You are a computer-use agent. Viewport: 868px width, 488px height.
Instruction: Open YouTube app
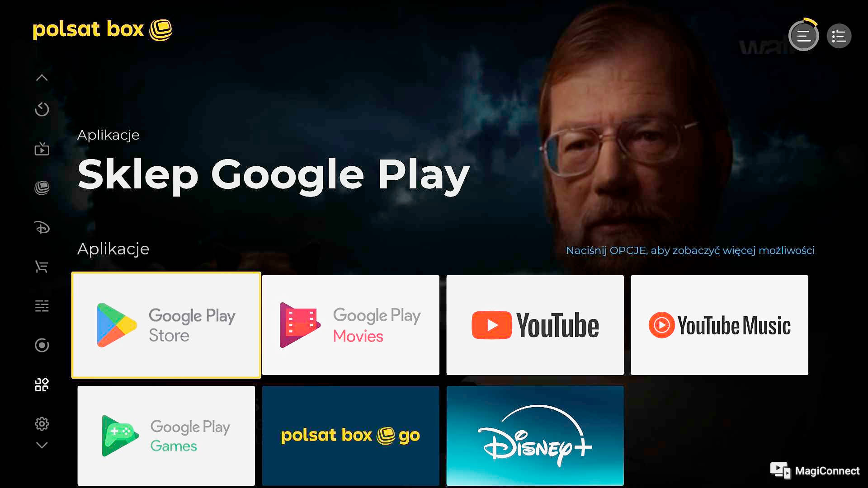tap(535, 325)
